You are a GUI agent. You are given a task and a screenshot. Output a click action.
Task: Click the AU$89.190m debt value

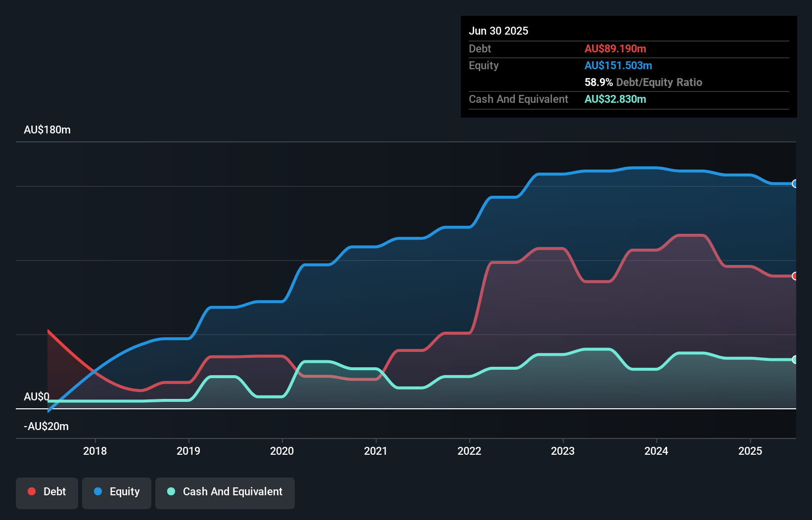[x=615, y=49]
